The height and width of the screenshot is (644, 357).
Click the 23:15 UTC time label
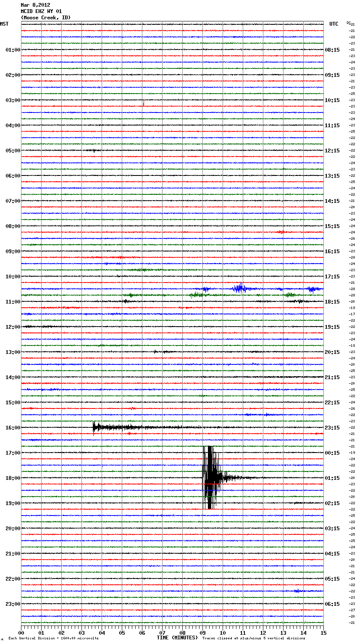332,428
